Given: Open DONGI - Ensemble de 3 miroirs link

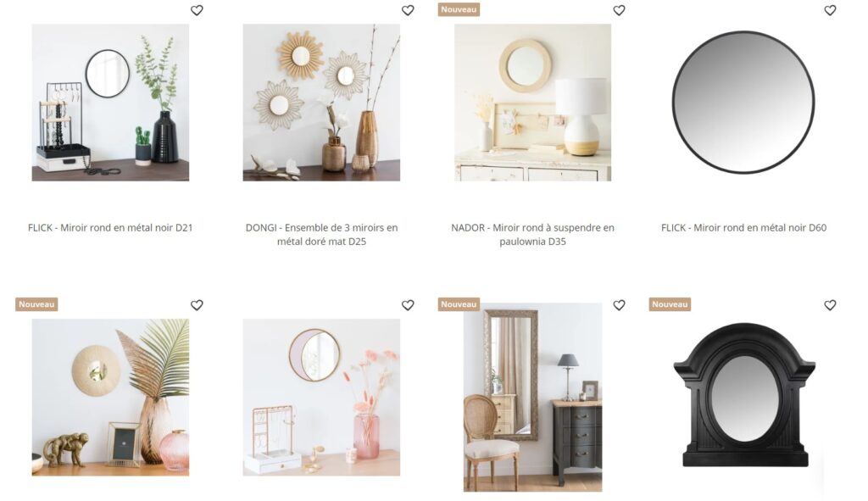Looking at the screenshot, I should (x=321, y=234).
